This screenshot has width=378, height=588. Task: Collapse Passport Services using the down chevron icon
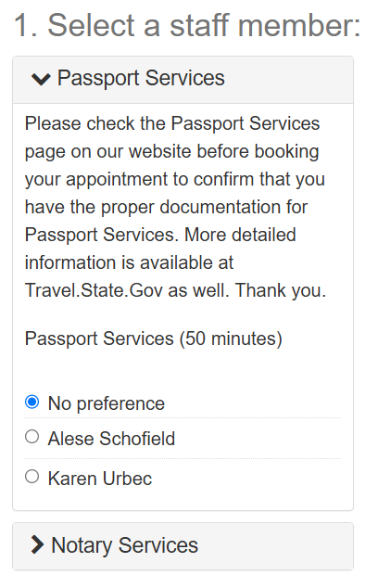[41, 79]
